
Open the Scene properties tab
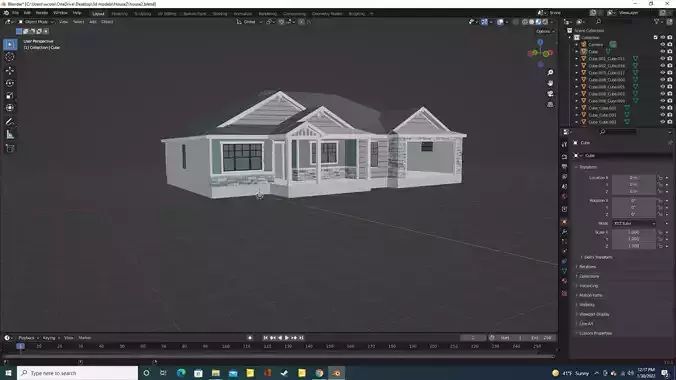coord(564,186)
